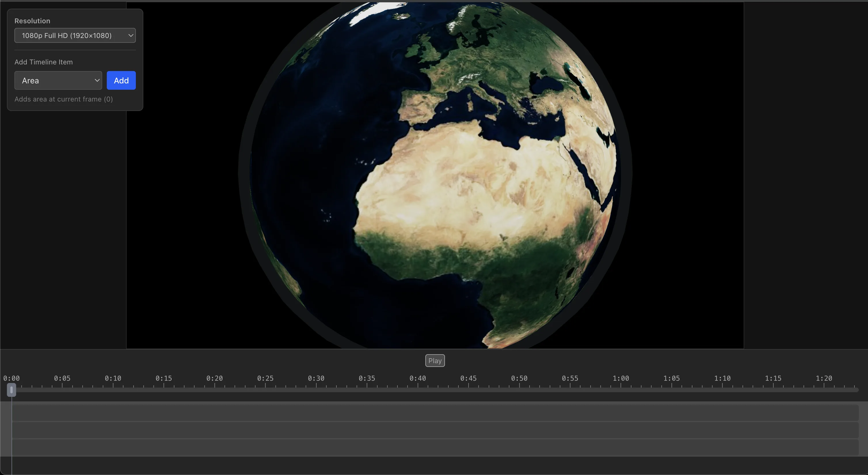Viewport: 868px width, 475px height.
Task: Open the Area timeline item dropdown
Action: (x=58, y=81)
